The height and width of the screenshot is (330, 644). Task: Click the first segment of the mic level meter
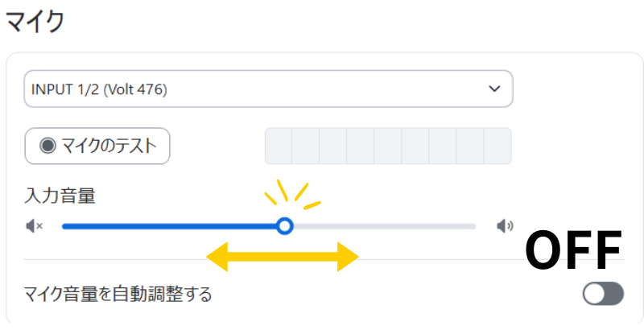pyautogui.click(x=279, y=146)
